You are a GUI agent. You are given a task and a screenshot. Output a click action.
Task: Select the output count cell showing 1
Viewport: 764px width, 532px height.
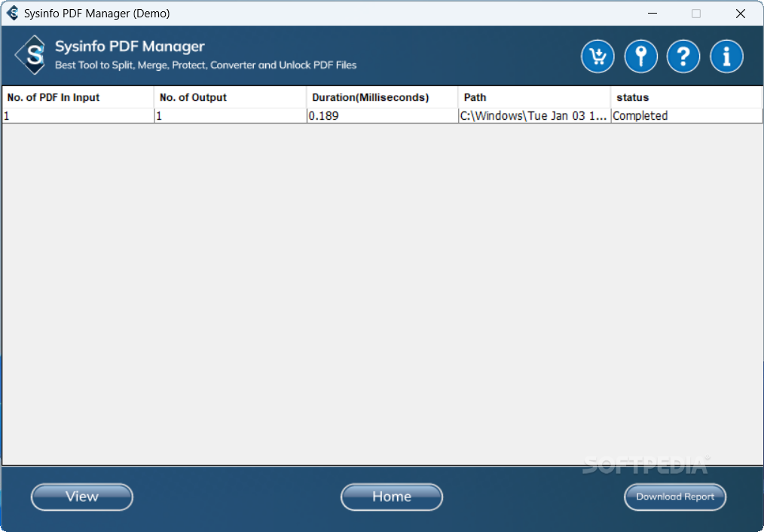(231, 116)
